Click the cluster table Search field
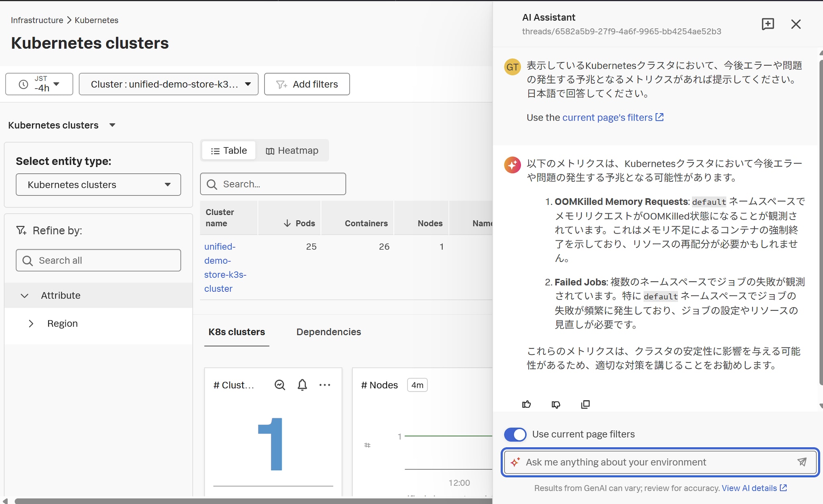 click(x=273, y=184)
